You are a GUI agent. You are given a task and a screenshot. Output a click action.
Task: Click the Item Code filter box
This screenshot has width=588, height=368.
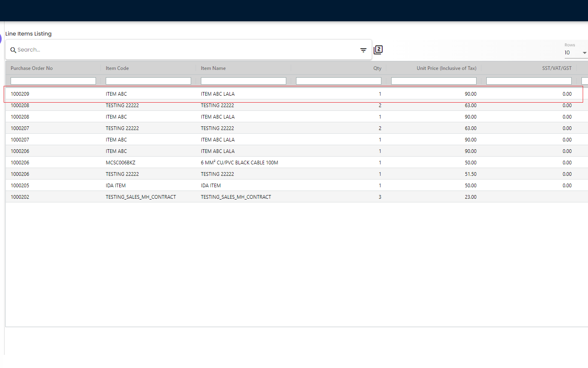tap(148, 81)
